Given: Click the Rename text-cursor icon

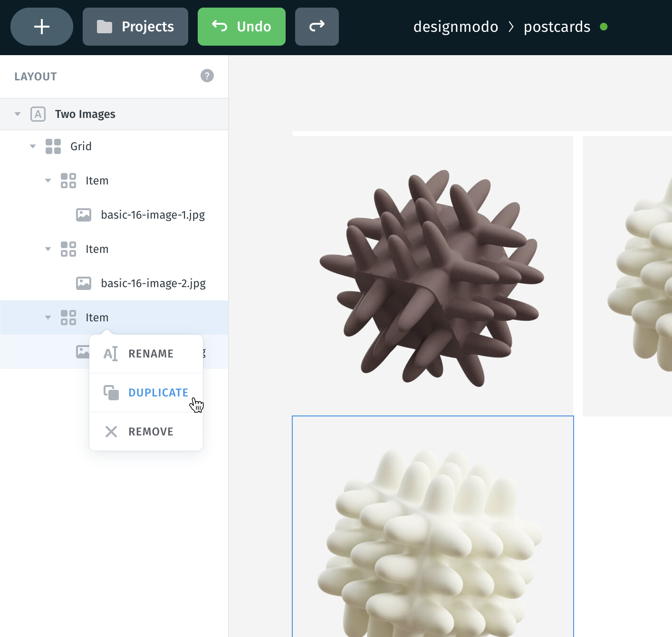Looking at the screenshot, I should click(x=111, y=354).
